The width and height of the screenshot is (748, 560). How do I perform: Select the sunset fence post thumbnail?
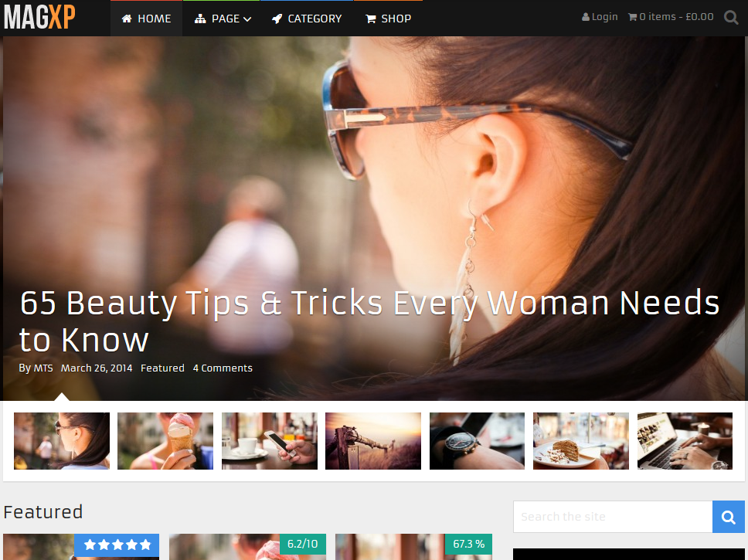click(373, 441)
